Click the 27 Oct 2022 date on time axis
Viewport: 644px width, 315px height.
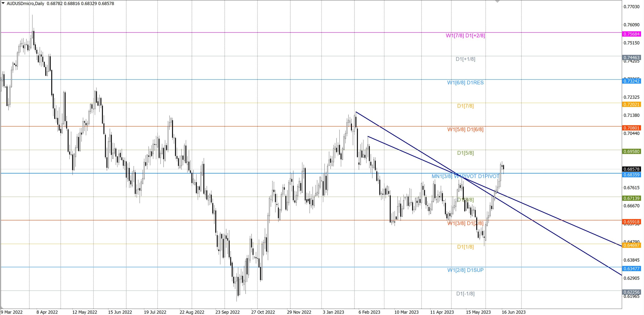(263, 312)
